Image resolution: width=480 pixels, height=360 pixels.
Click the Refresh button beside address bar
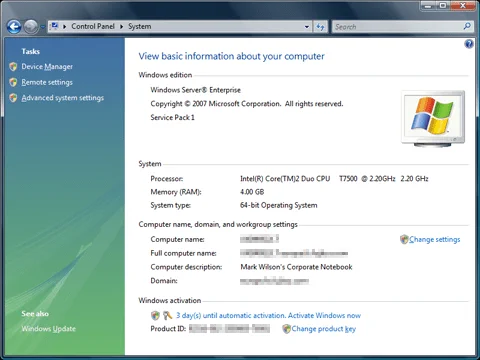320,27
